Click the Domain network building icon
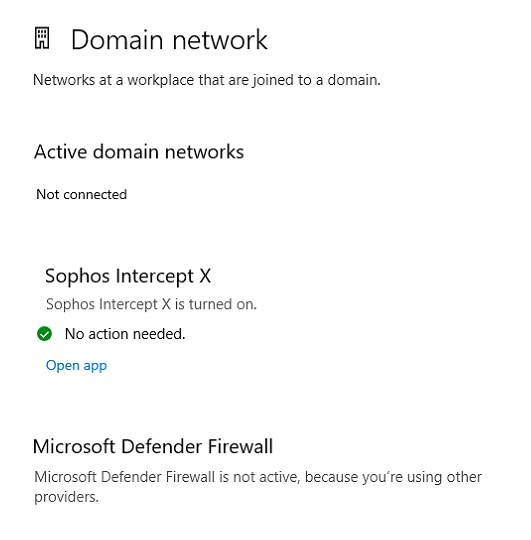Viewport: 531px width, 540px height. pos(42,38)
